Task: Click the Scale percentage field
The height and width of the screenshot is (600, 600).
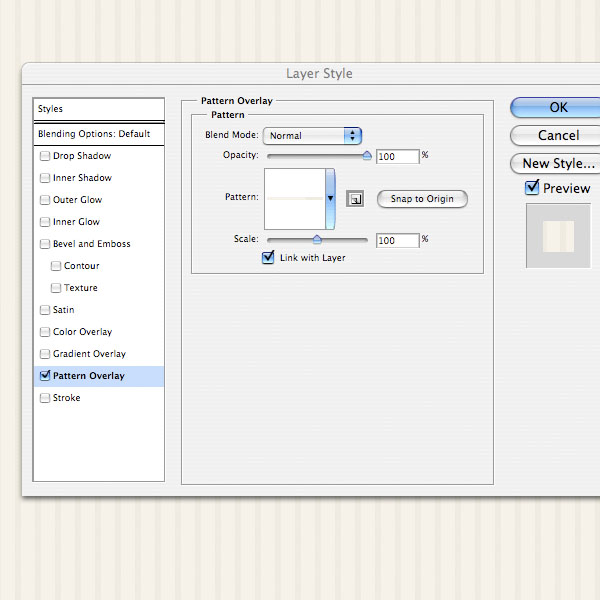Action: tap(398, 241)
